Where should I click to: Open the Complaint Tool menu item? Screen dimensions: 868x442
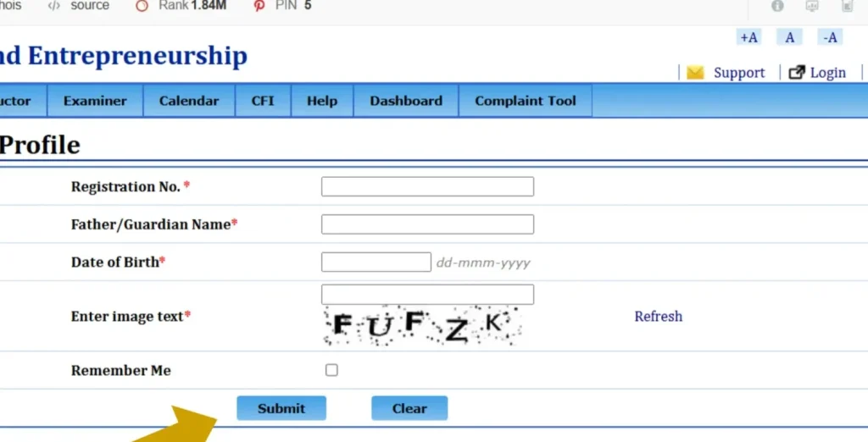pyautogui.click(x=526, y=101)
